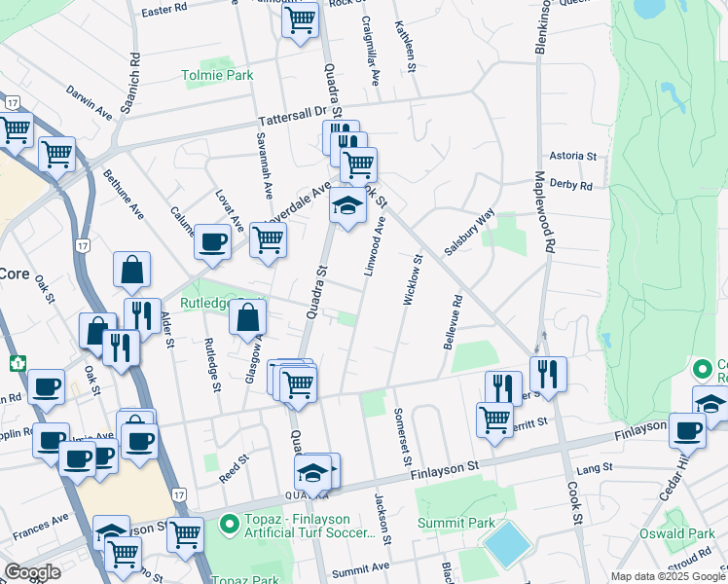The width and height of the screenshot is (728, 584).
Task: Select the Bethune Ave street label
Action: [124, 194]
